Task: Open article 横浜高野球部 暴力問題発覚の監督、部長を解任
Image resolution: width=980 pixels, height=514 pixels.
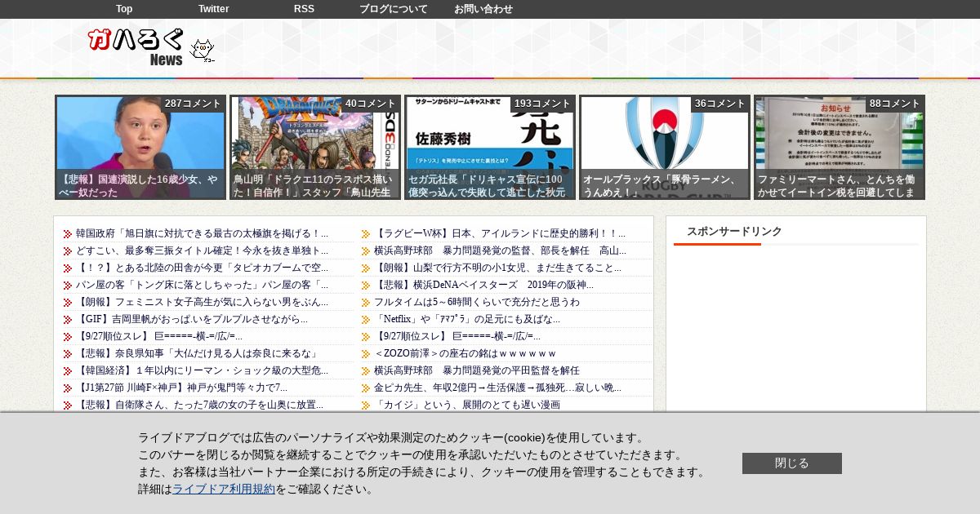Action: [x=500, y=250]
